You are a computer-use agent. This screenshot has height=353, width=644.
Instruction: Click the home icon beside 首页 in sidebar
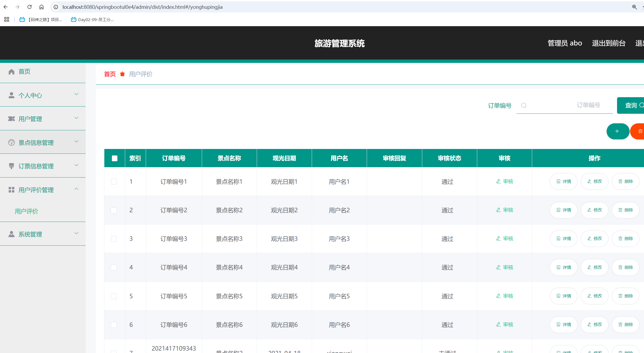(x=11, y=72)
